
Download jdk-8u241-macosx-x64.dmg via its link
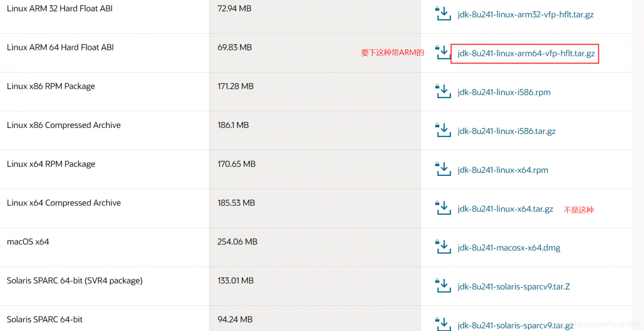(x=509, y=248)
